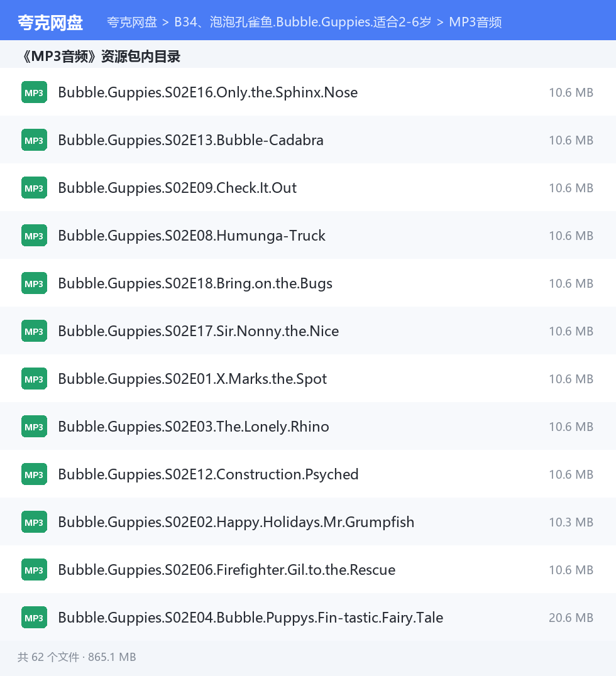Screen dimensions: 616x676
Task: Select the MP3 icon for S02E03.The.Lonely.Rhino
Action: coord(34,427)
